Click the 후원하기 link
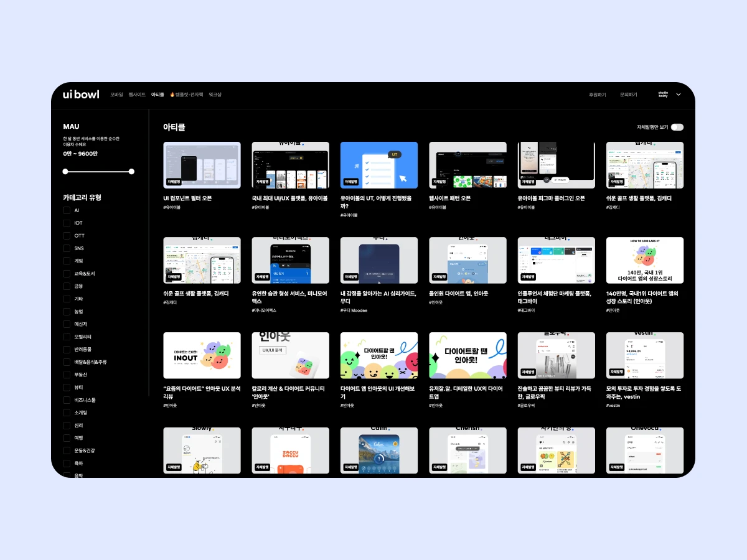Image resolution: width=747 pixels, height=560 pixels. [598, 95]
